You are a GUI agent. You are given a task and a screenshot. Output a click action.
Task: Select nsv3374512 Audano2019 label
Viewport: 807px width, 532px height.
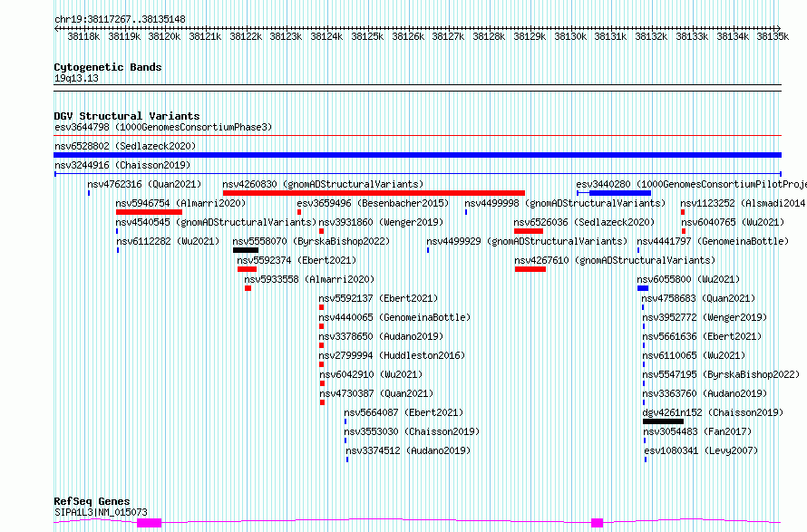click(x=408, y=450)
